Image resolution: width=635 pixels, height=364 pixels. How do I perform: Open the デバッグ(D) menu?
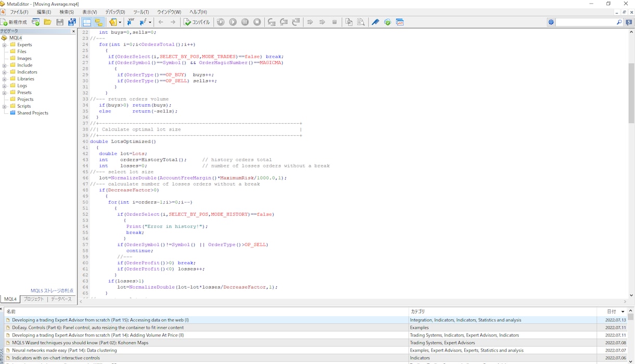pyautogui.click(x=115, y=12)
